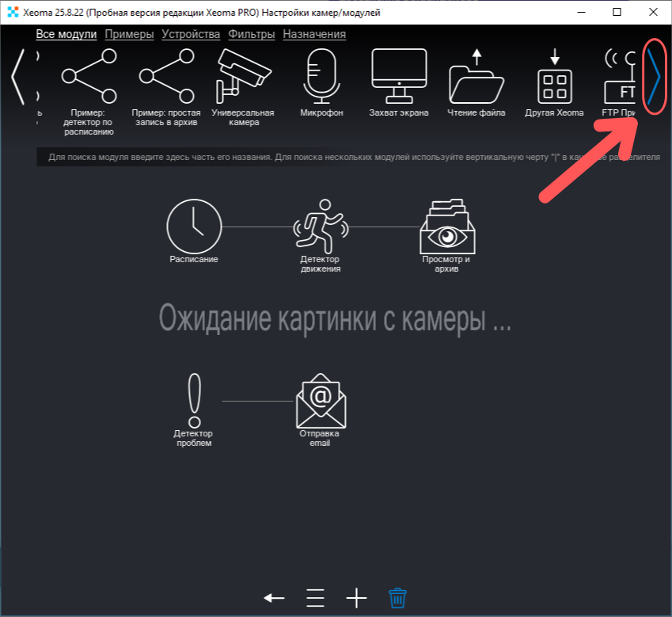Click the trash icon to delete chain
Image resolution: width=672 pixels, height=617 pixels.
click(396, 598)
